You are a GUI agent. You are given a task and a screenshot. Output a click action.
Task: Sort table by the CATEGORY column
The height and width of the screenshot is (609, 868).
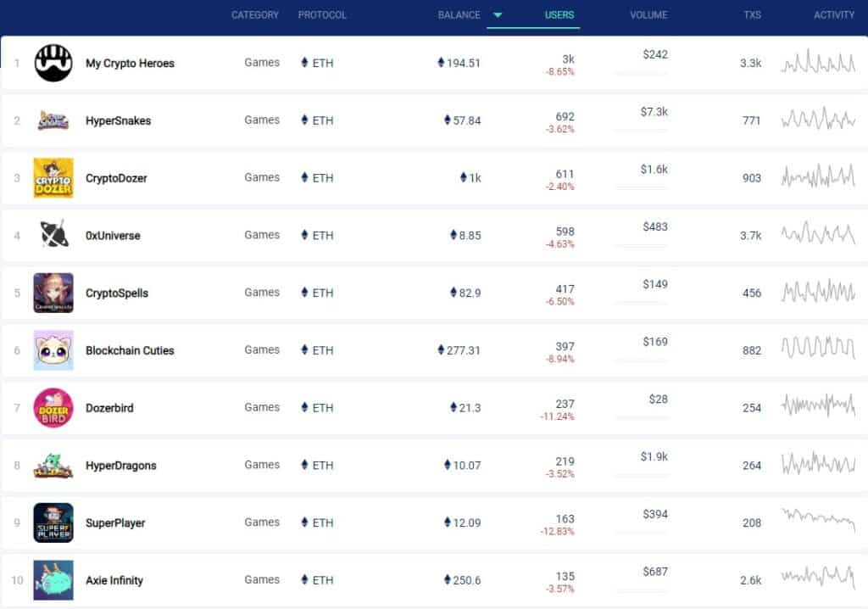point(255,15)
